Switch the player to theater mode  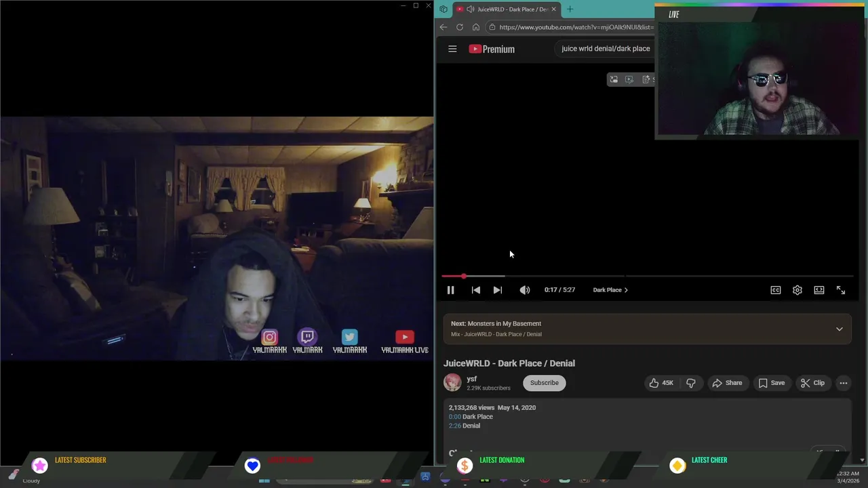[x=819, y=290]
